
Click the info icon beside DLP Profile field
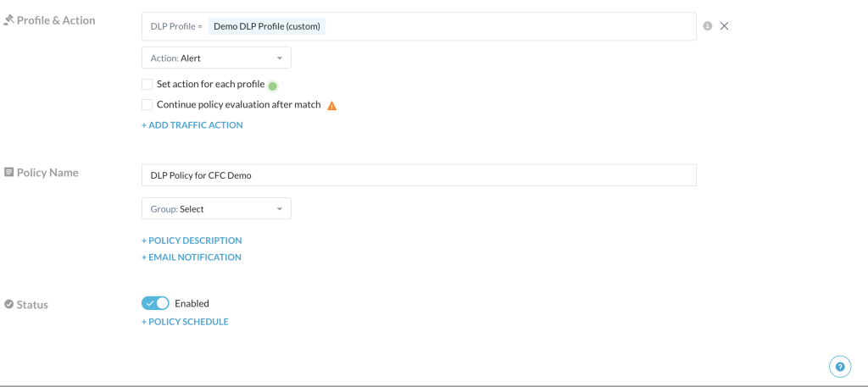tap(708, 26)
